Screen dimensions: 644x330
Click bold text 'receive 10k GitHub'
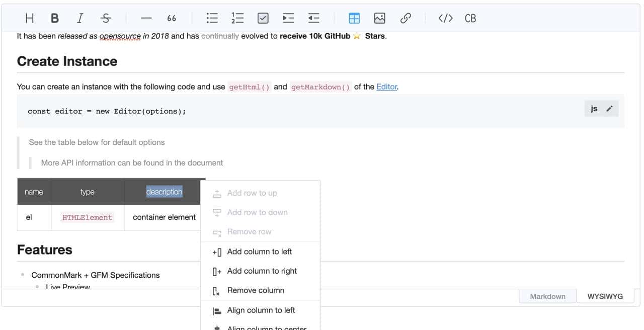[x=315, y=36]
